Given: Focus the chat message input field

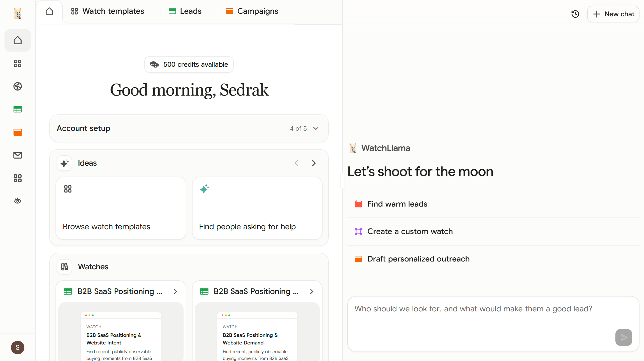Looking at the screenshot, I should click(493, 324).
